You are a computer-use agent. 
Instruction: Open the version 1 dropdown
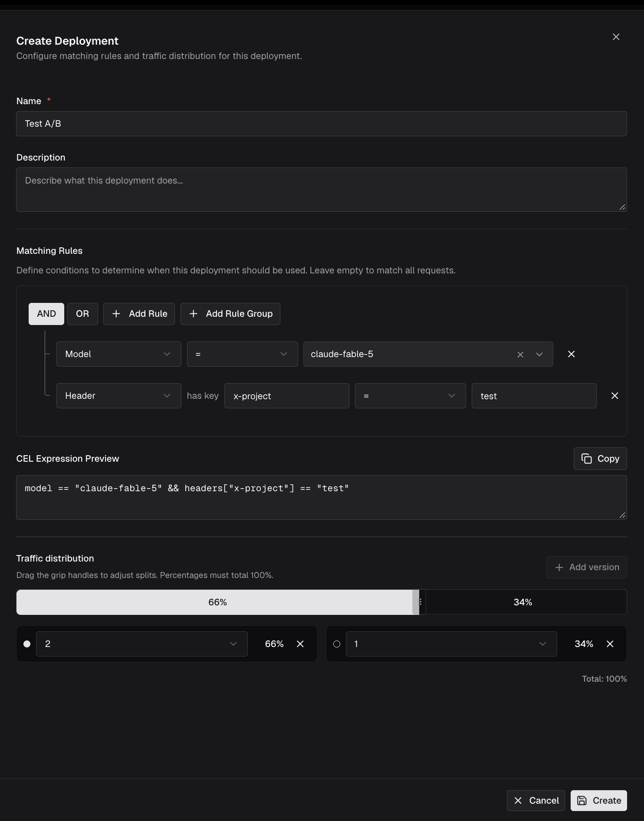tap(451, 644)
